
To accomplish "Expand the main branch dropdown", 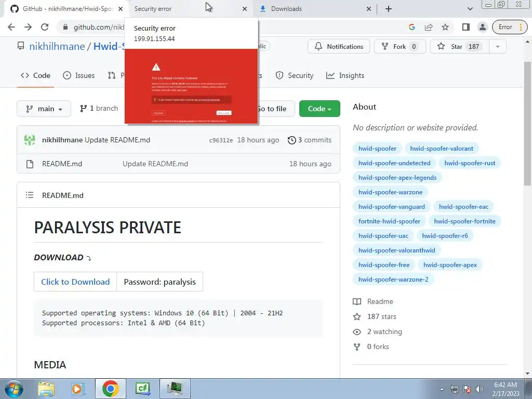I will pyautogui.click(x=44, y=109).
